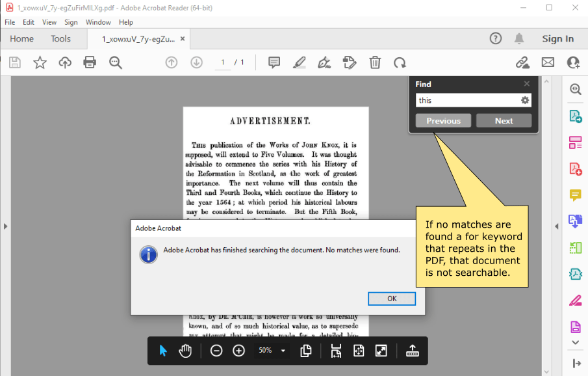Open the View menu
588x376 pixels.
point(49,21)
